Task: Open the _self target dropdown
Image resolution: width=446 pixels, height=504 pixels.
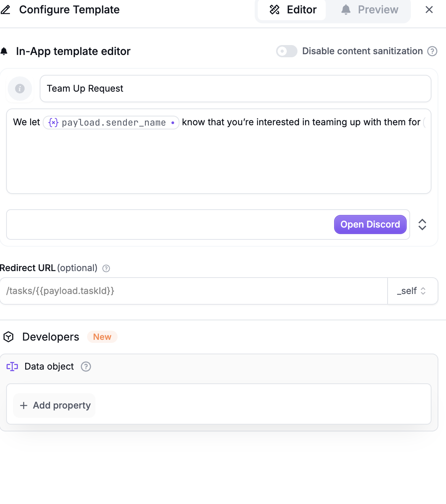Action: pyautogui.click(x=412, y=291)
